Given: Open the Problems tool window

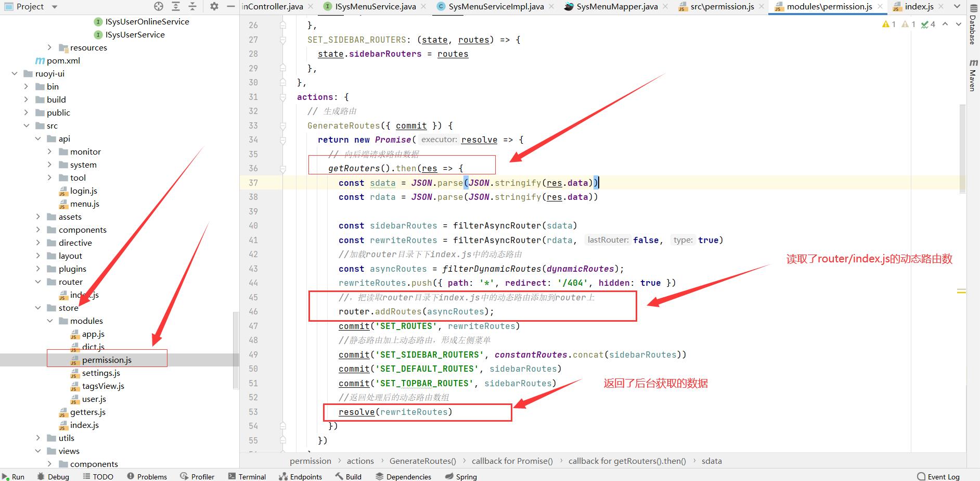Looking at the screenshot, I should click(147, 476).
